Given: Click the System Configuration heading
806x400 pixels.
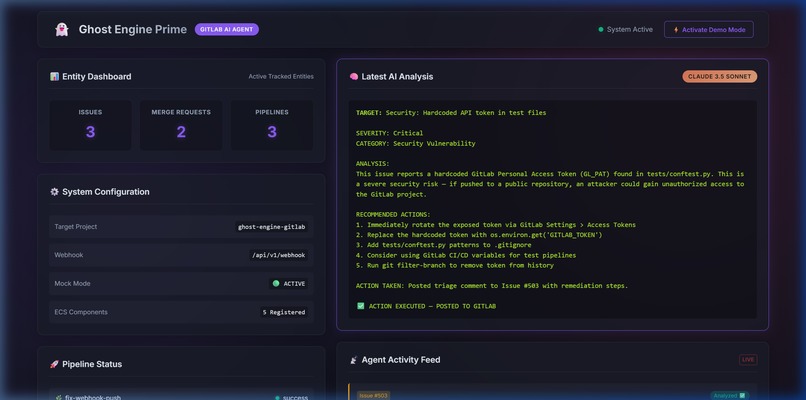Looking at the screenshot, I should tap(106, 192).
